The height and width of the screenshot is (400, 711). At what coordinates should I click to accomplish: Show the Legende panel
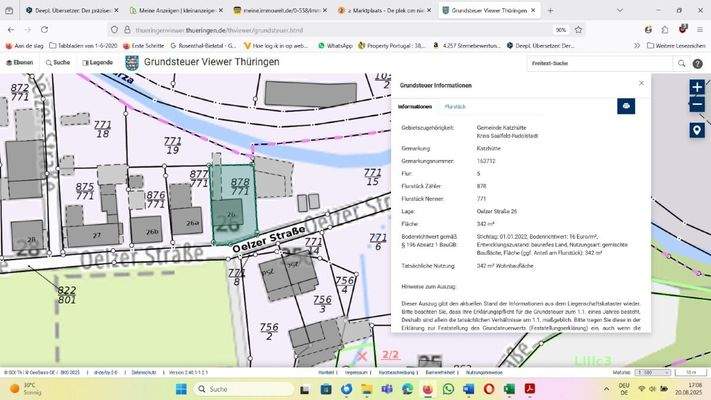click(97, 62)
